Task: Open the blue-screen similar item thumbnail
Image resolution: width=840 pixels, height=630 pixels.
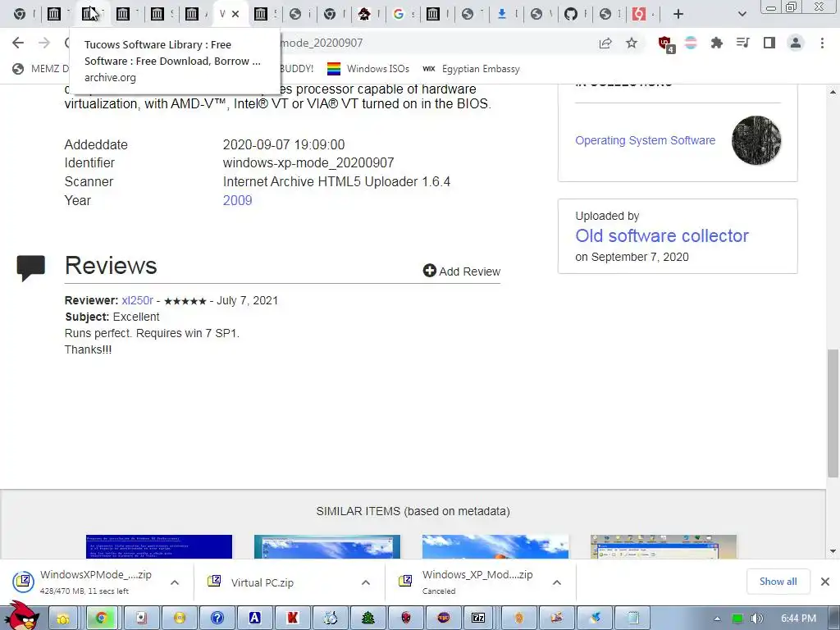Action: [x=159, y=546]
